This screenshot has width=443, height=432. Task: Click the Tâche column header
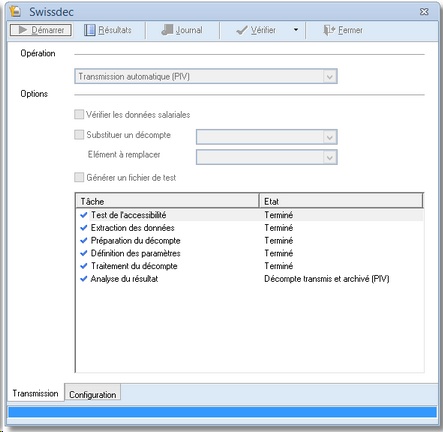pos(168,201)
